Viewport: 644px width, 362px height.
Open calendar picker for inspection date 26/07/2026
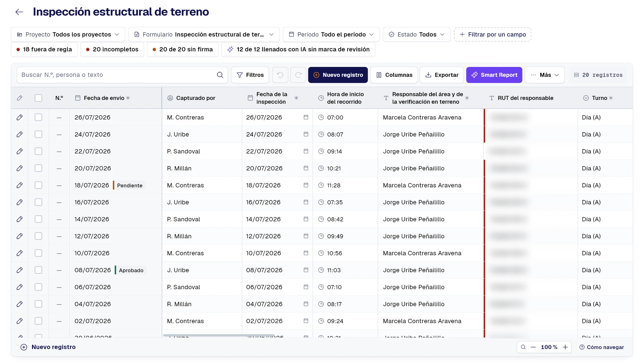pyautogui.click(x=306, y=117)
